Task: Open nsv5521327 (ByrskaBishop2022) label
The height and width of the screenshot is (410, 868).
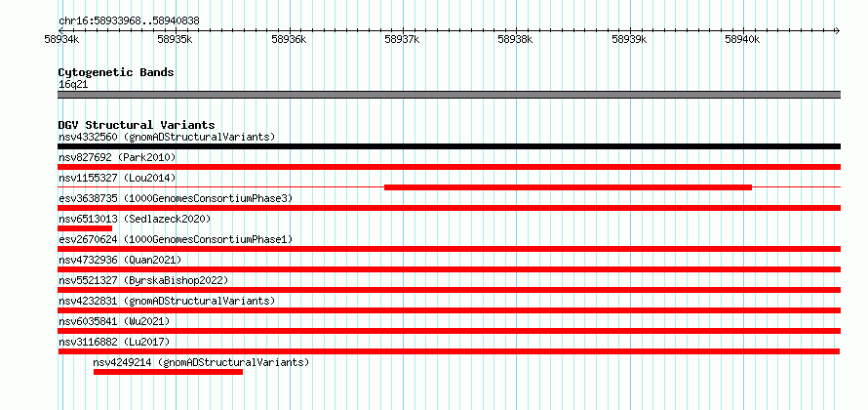Action: click(x=143, y=280)
